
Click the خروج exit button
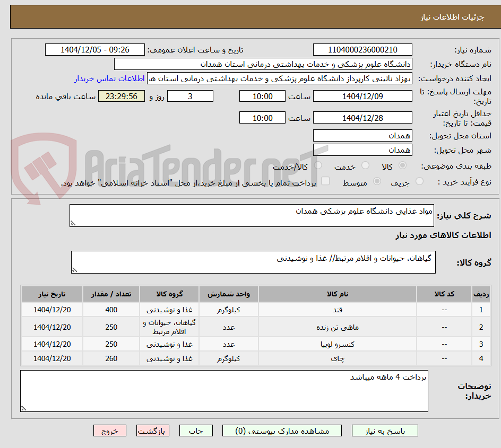pyautogui.click(x=109, y=431)
